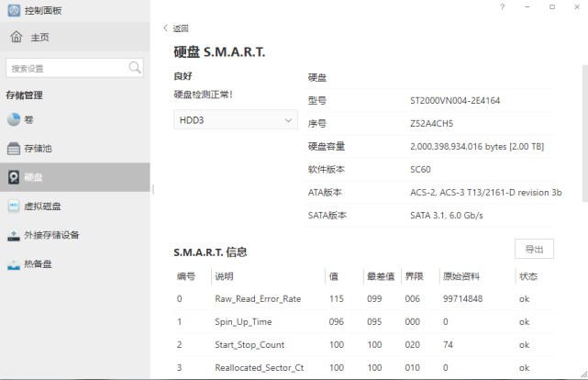Viewport: 588px width, 380px height.
Task: Click the Control Panel app icon
Action: pyautogui.click(x=14, y=10)
